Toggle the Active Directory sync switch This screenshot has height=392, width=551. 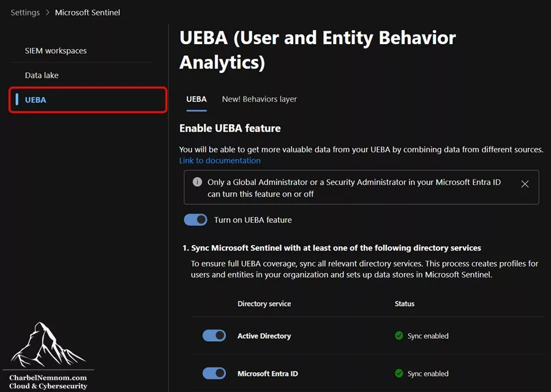pyautogui.click(x=214, y=336)
